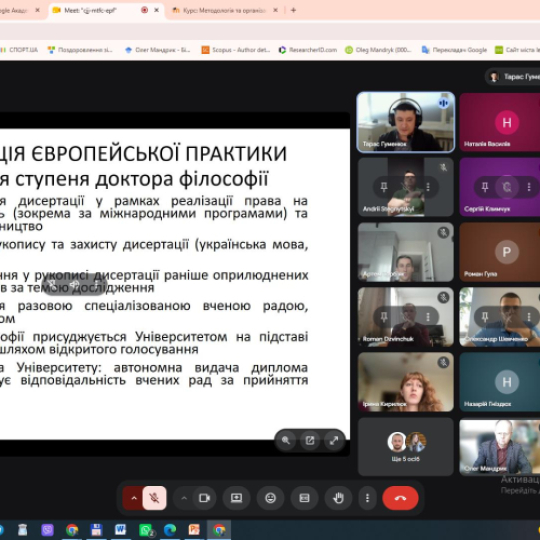Open more options on Сергій Климчук's tile
Image resolution: width=540 pixels, height=540 pixels.
(529, 187)
